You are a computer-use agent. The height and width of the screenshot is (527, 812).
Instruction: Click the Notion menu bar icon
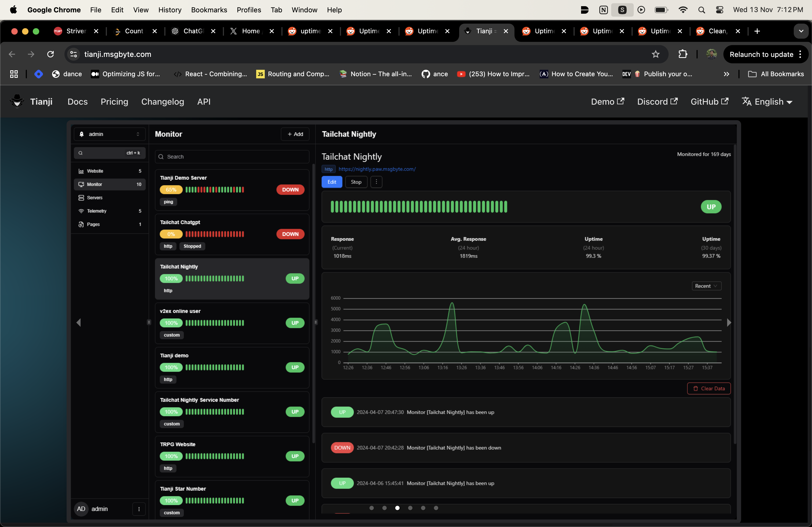point(603,10)
